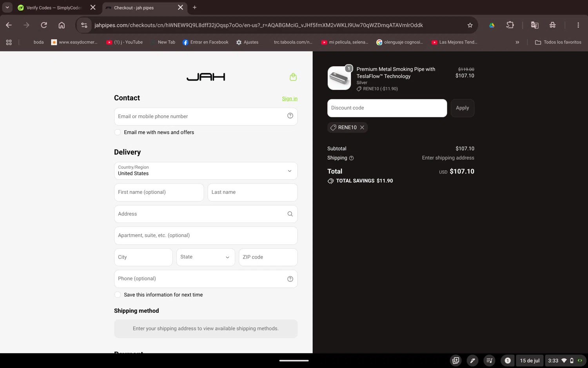Click the Apply discount button

point(462,108)
